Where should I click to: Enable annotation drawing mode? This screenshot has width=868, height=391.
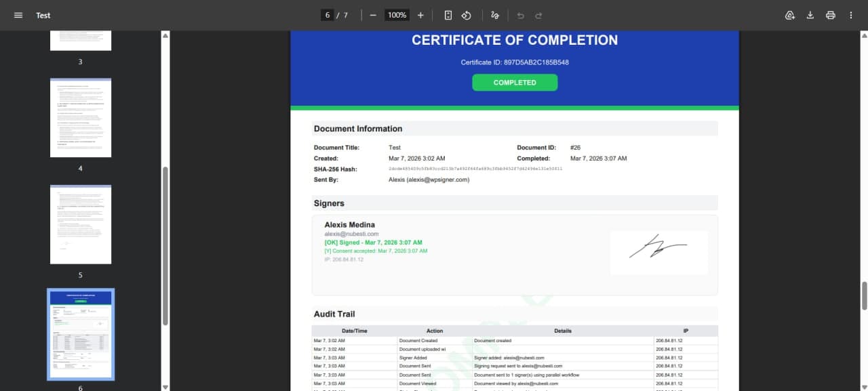click(494, 14)
